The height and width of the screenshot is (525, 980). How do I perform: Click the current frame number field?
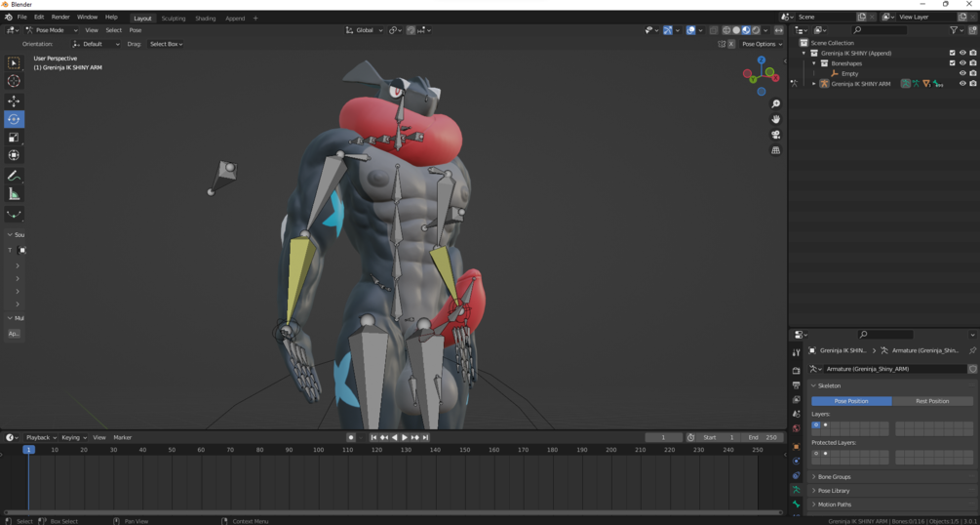coord(664,437)
